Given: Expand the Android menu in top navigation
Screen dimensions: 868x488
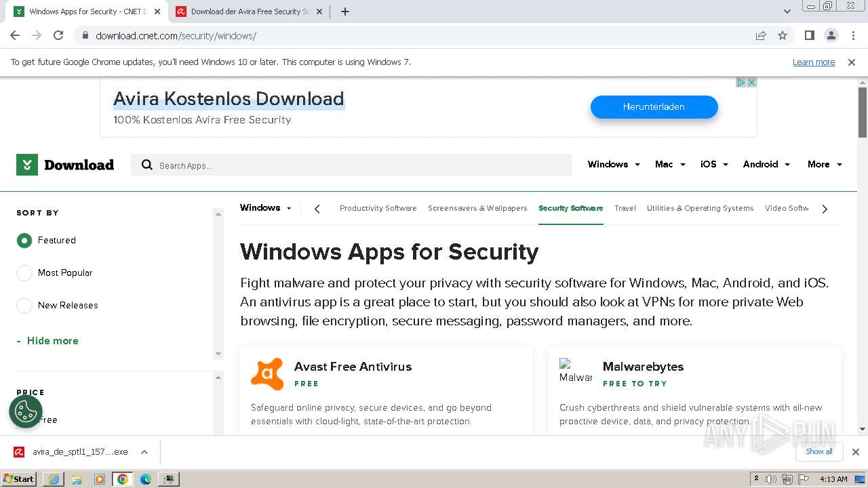Looking at the screenshot, I should 766,164.
